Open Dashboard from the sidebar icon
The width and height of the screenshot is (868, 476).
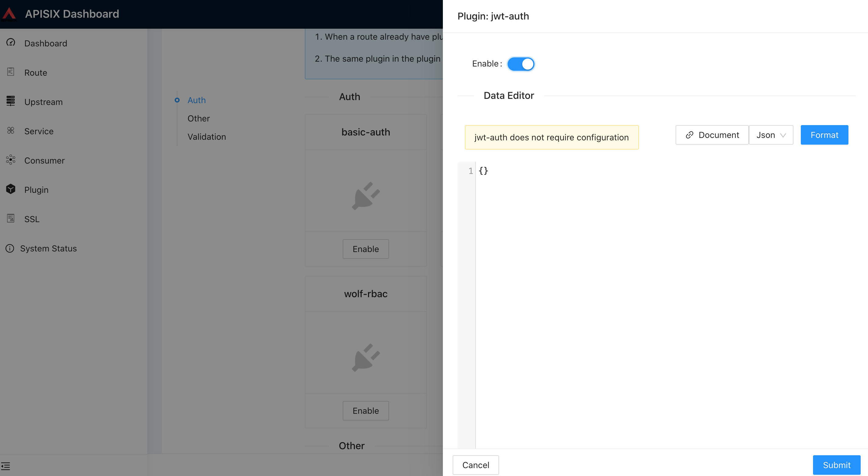pyautogui.click(x=10, y=42)
